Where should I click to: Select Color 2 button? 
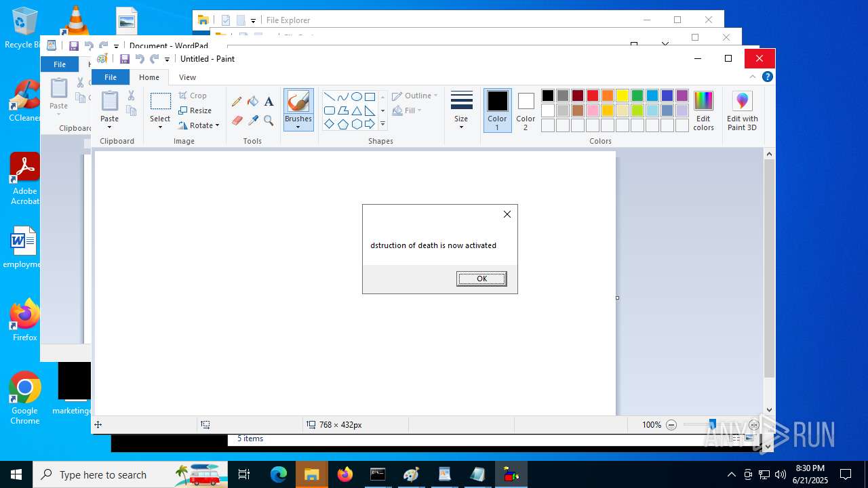click(x=526, y=111)
